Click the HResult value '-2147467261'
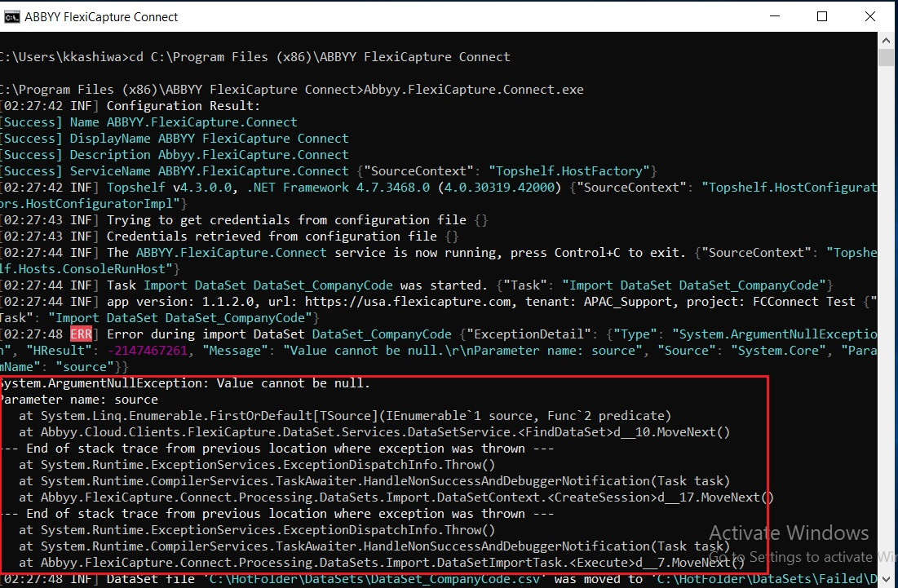The image size is (898, 588). (147, 351)
